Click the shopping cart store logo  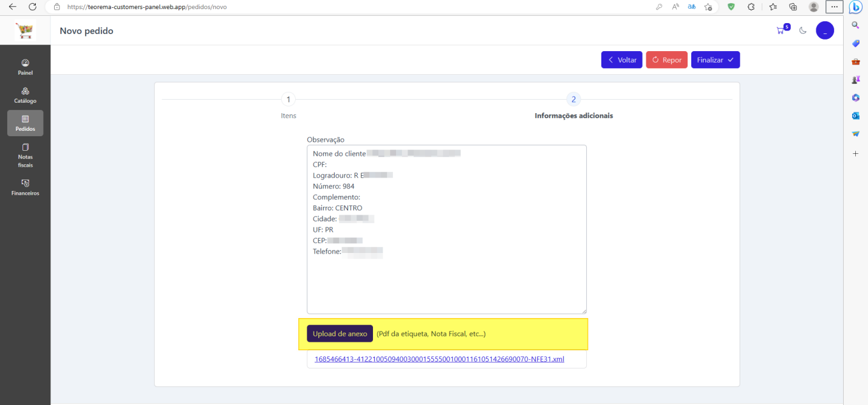(x=26, y=30)
